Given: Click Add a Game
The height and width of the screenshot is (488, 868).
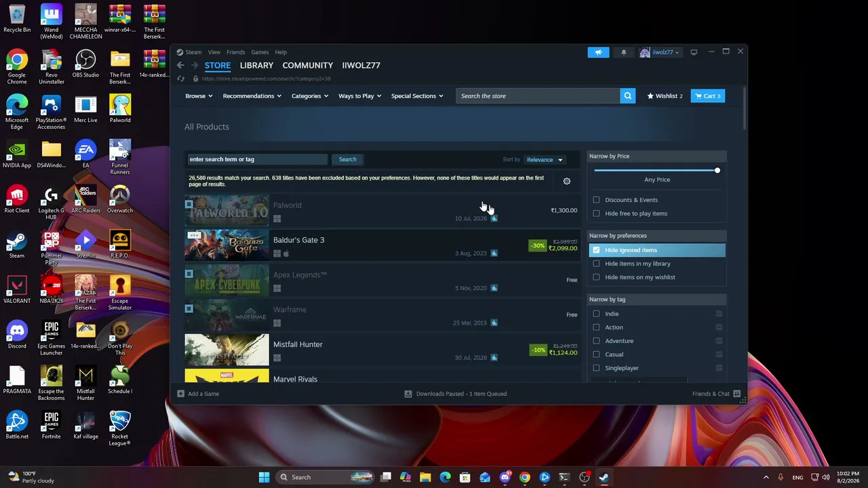Looking at the screenshot, I should [x=198, y=394].
